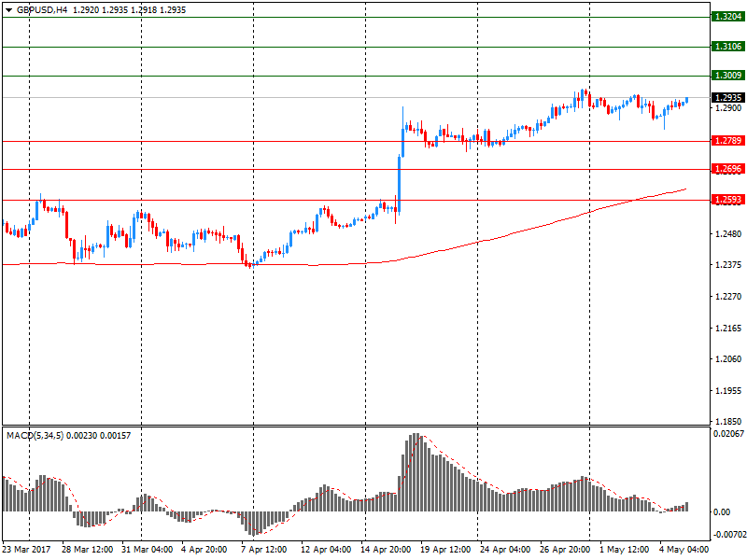747x560 pixels.
Task: Select the green 1.3204 resistance level label
Action: (x=728, y=17)
